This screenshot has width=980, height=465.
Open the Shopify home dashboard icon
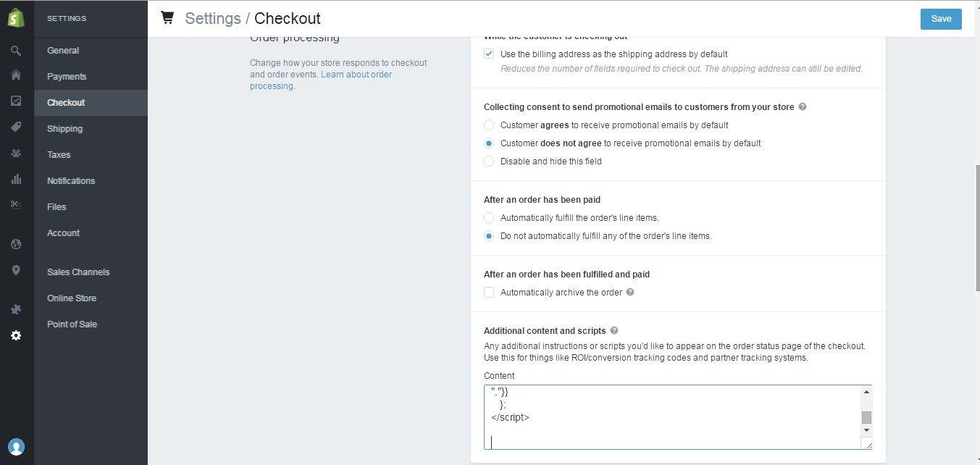tap(16, 75)
